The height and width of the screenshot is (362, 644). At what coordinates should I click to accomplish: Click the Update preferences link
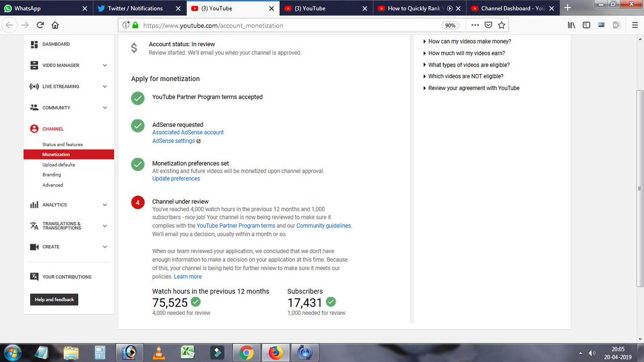tap(176, 179)
